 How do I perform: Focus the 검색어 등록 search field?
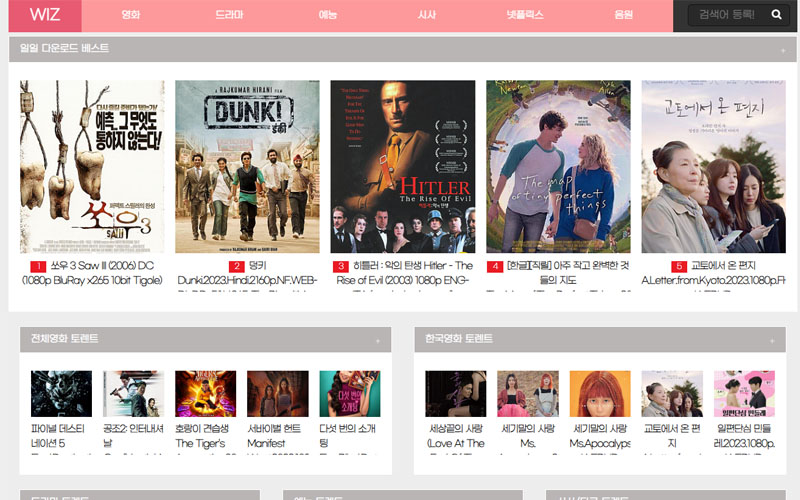pyautogui.click(x=727, y=15)
